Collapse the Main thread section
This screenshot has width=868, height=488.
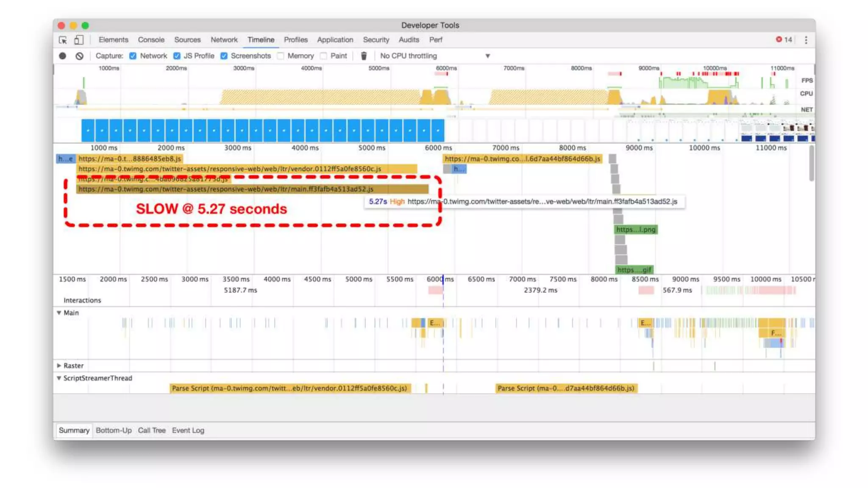coord(59,313)
